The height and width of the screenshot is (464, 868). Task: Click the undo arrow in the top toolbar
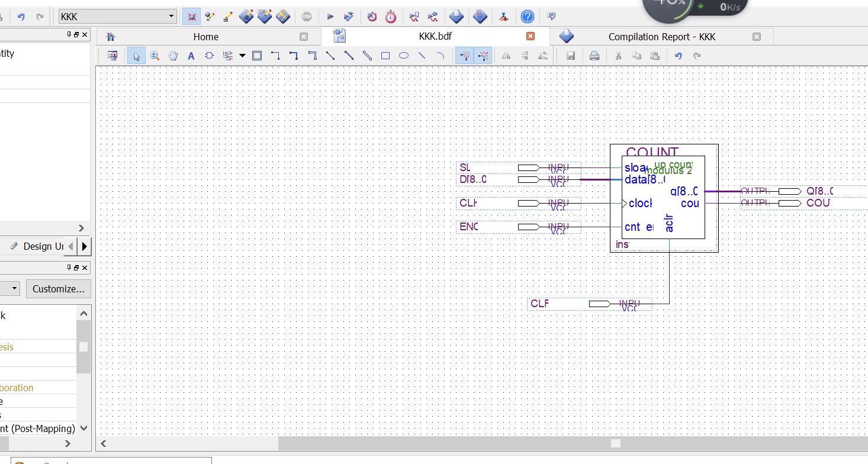21,17
